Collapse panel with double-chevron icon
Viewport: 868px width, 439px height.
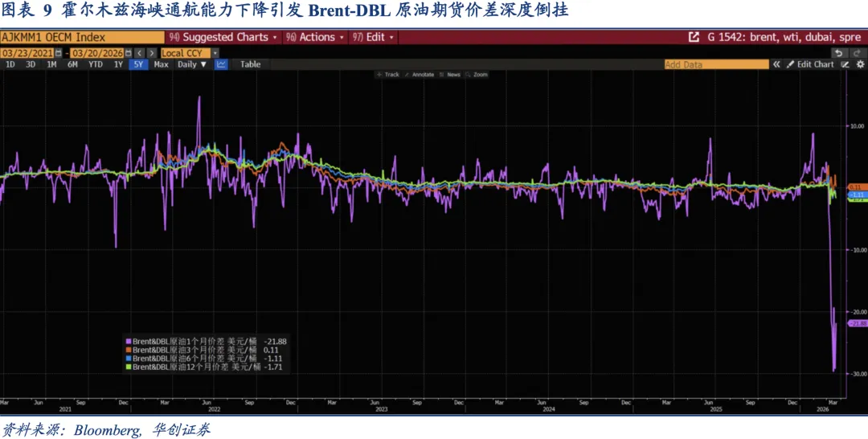pos(776,64)
